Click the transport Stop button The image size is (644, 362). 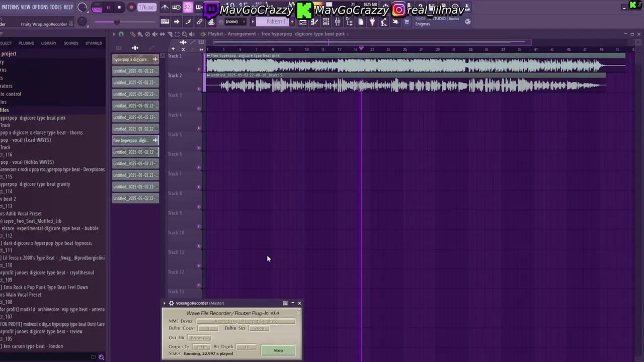tap(119, 8)
